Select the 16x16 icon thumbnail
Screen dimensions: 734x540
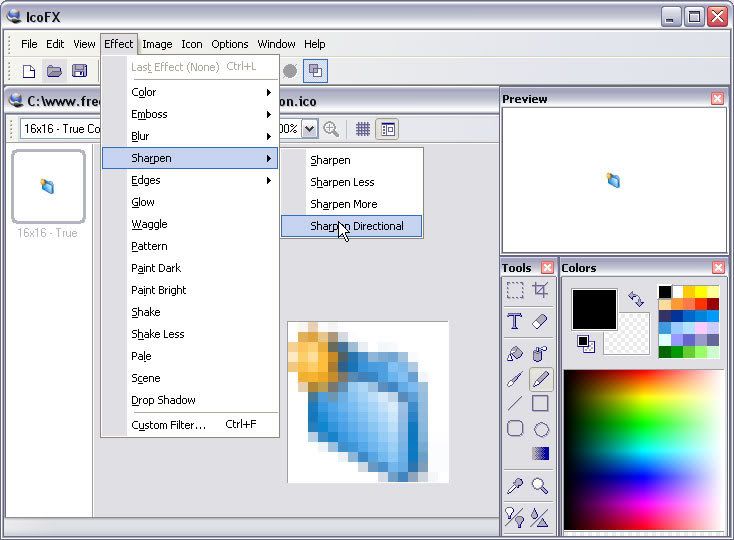(48, 186)
